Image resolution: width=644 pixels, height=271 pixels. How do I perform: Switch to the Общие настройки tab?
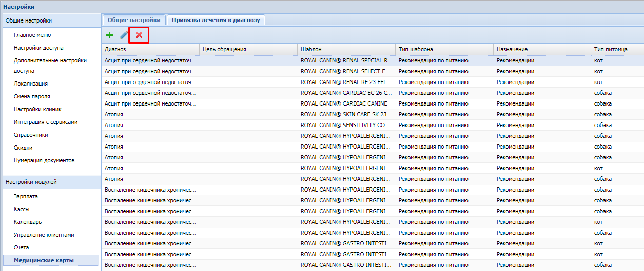click(x=134, y=20)
